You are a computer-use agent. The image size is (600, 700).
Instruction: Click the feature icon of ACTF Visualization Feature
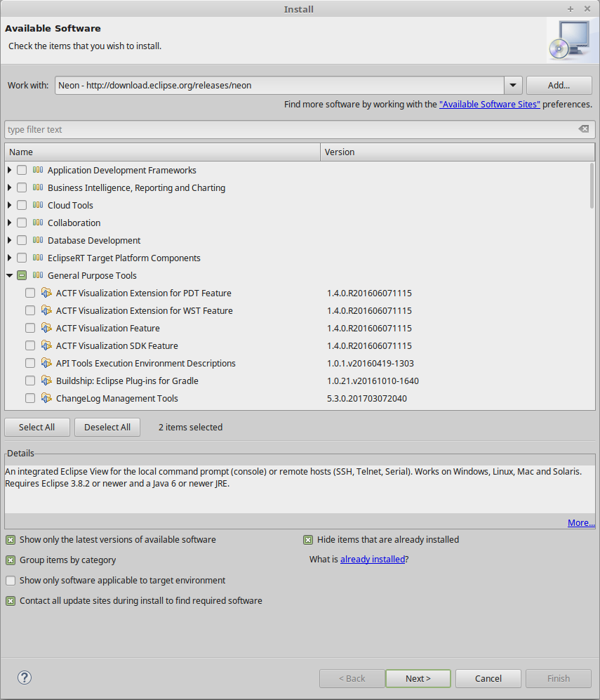[46, 328]
